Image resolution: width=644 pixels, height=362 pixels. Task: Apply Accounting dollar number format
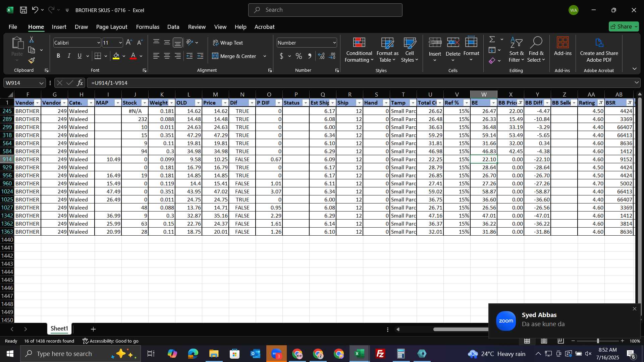click(281, 56)
